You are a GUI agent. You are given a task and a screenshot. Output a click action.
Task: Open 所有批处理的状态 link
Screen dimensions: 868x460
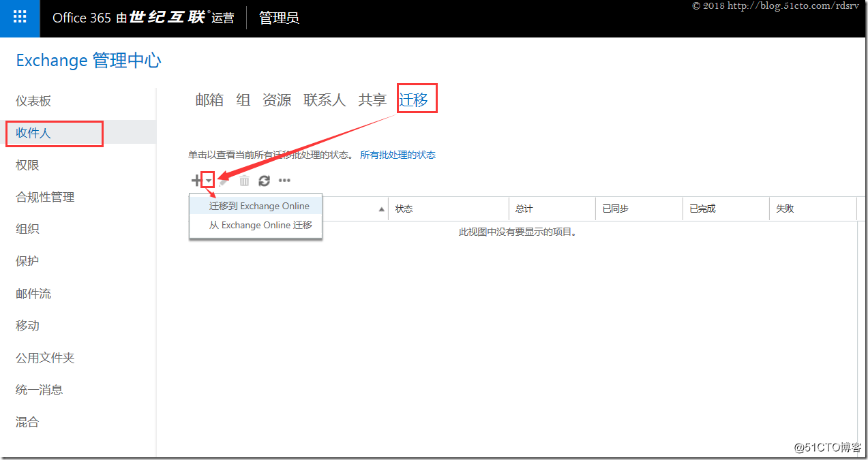coord(398,155)
